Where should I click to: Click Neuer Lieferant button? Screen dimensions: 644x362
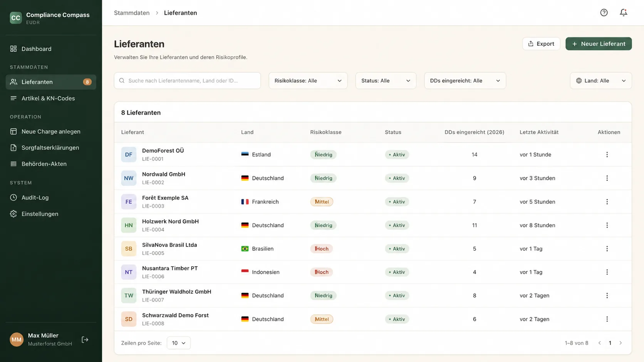(x=599, y=44)
